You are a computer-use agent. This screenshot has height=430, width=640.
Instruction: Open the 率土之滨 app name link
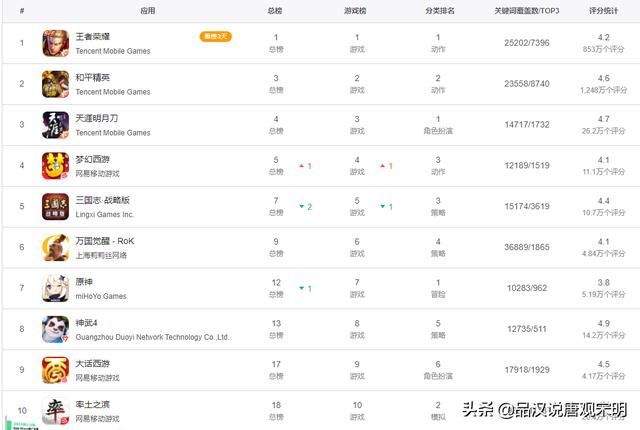point(93,404)
